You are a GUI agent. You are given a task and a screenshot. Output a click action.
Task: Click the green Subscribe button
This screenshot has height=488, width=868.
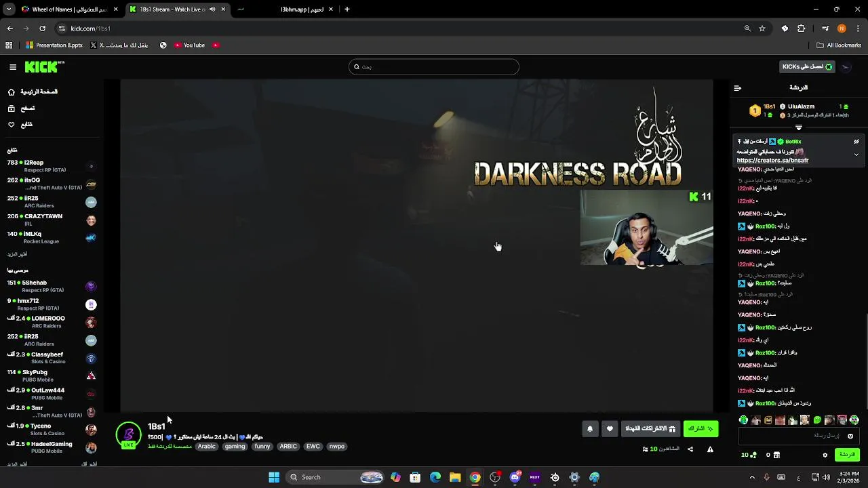[x=701, y=428]
